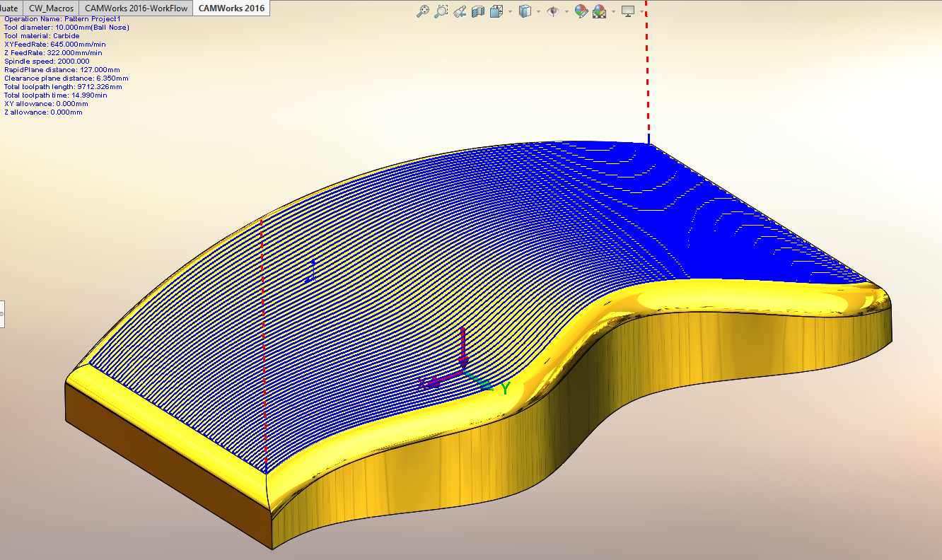Open the CAMWorks 2016-WorkFlow tab
This screenshot has width=942, height=560.
(x=135, y=8)
